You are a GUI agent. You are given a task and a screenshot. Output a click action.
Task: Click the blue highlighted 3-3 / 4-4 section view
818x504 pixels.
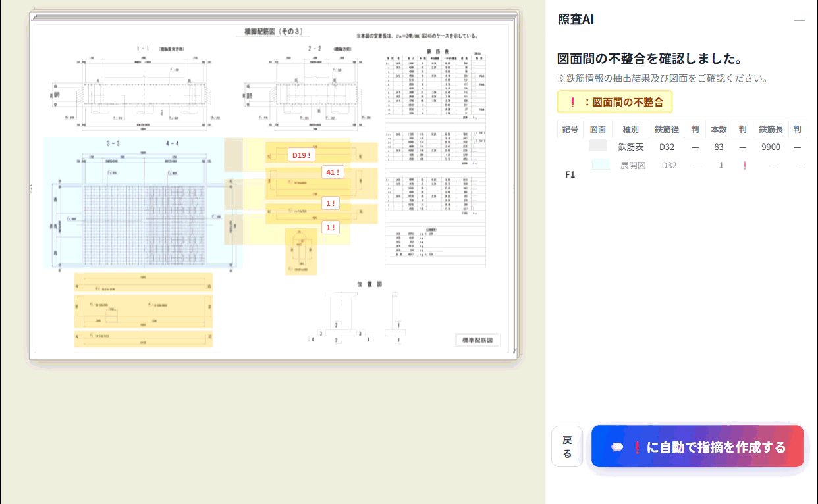pos(142,204)
